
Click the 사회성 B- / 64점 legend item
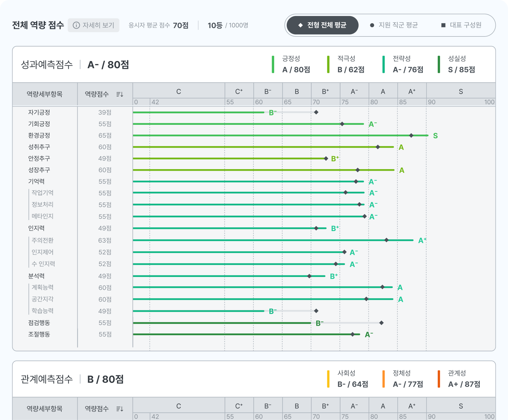coord(348,379)
